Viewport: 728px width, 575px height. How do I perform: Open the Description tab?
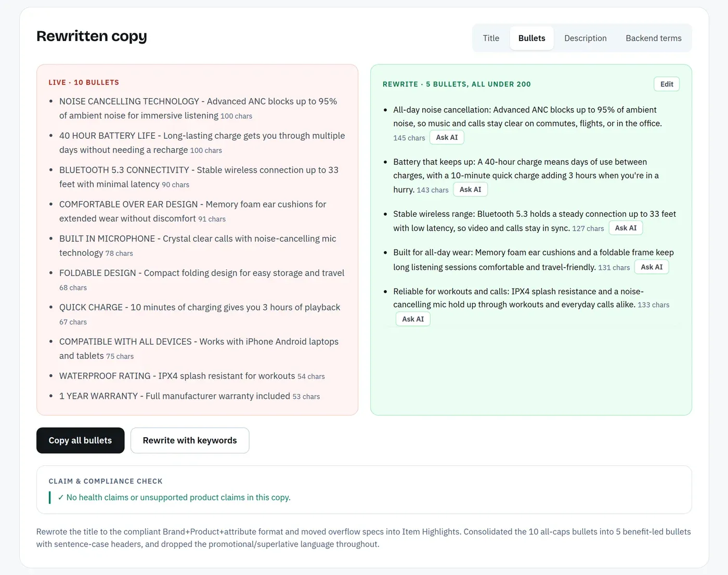[585, 38]
